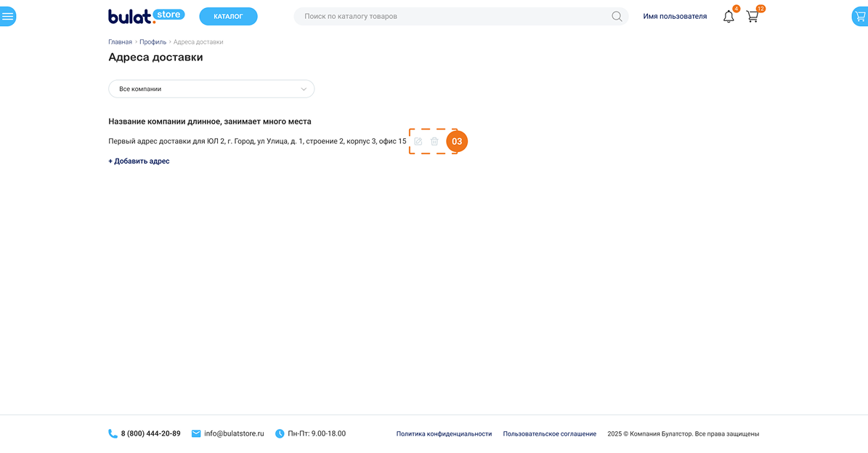Click the magnifier search icon
The image size is (868, 453).
click(616, 16)
